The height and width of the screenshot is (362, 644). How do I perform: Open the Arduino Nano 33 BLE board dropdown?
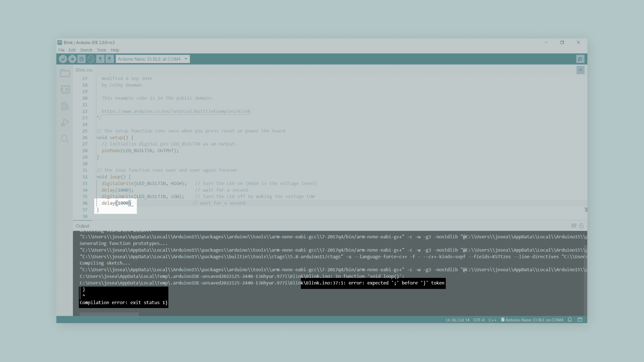153,59
